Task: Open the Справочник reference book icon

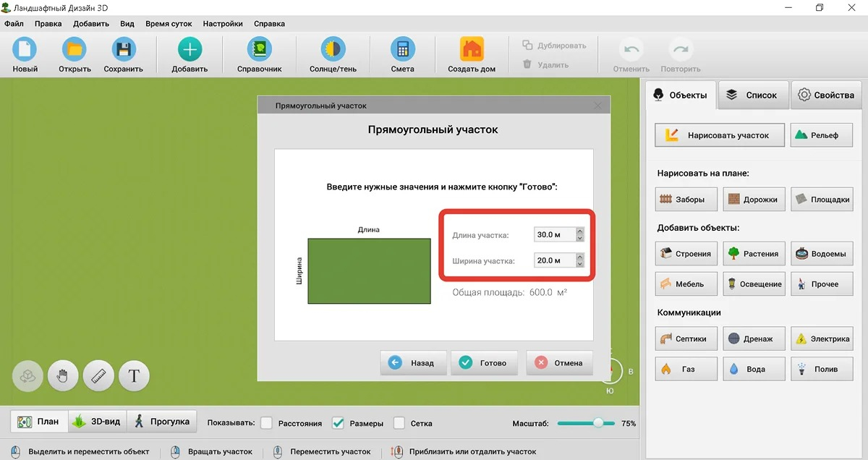Action: [259, 50]
